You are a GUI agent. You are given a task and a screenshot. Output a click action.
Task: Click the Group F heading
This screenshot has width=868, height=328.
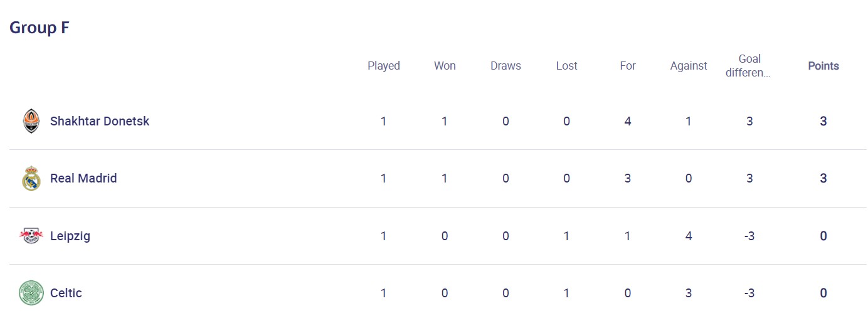39,28
